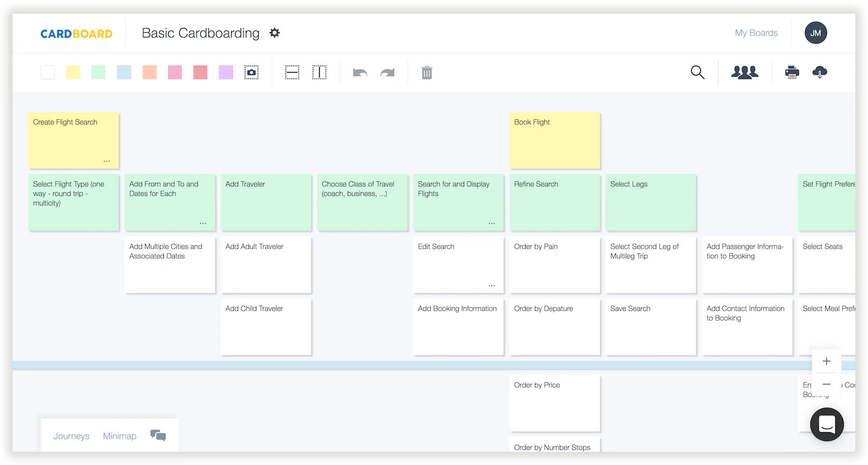
Task: Select the Select Seats card
Action: pos(827,264)
